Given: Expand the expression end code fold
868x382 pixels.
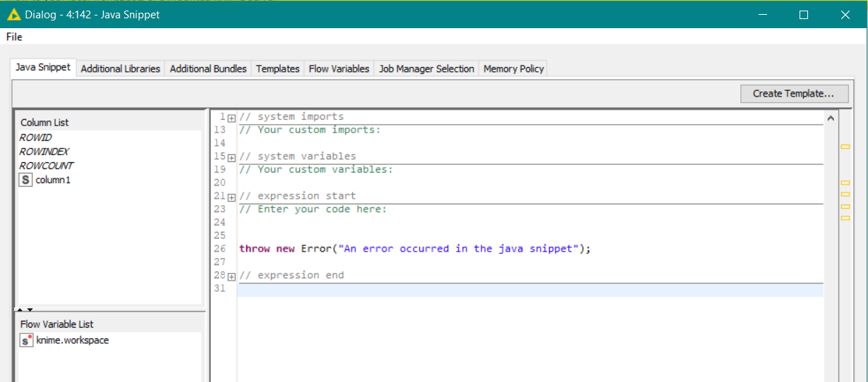Looking at the screenshot, I should [x=231, y=277].
